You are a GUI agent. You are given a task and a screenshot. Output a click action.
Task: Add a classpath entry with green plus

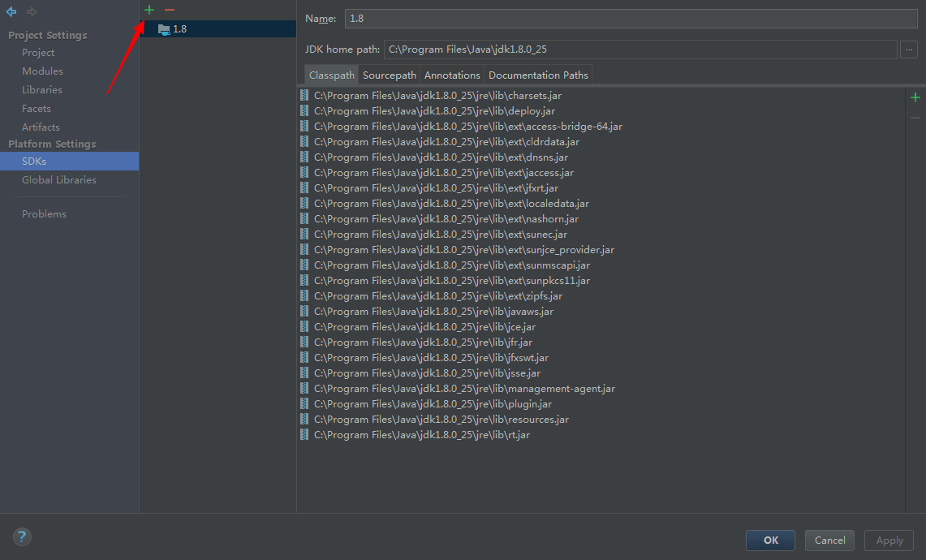tap(915, 97)
